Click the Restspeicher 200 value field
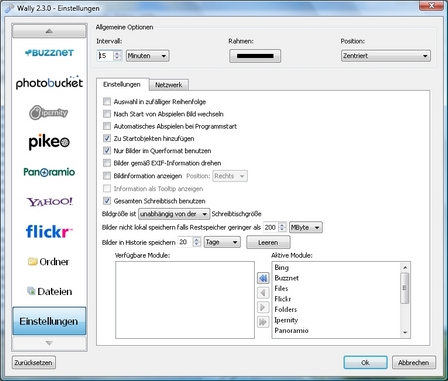 pos(271,227)
